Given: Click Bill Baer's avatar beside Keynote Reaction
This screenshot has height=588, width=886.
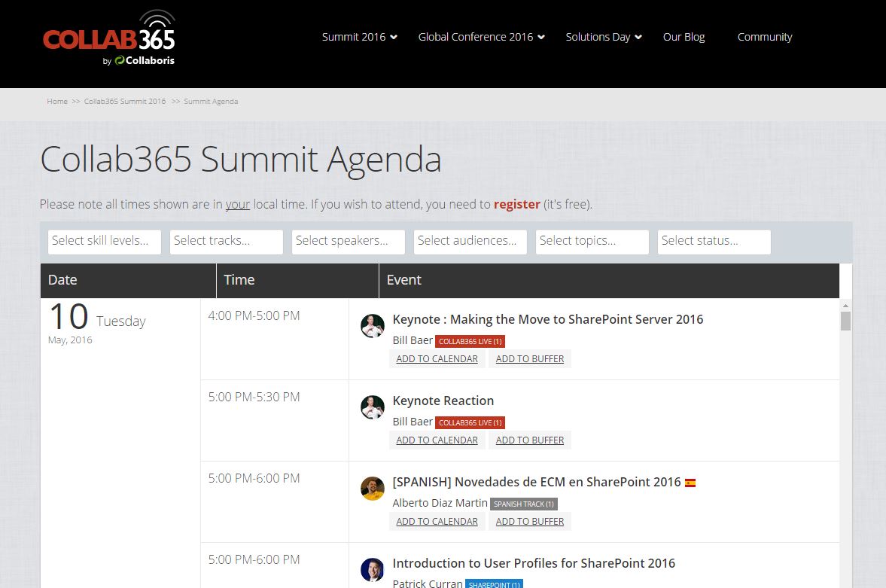Looking at the screenshot, I should coord(373,407).
